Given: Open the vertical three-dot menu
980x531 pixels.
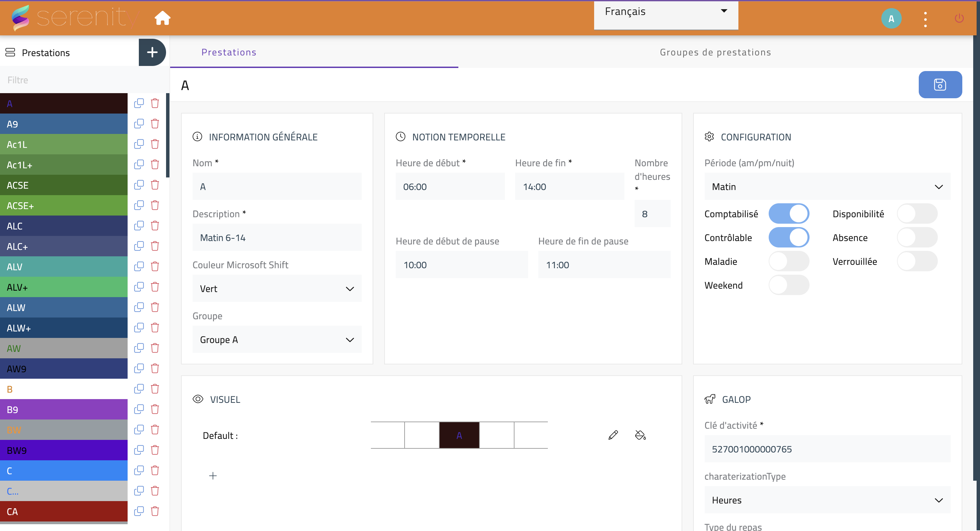Looking at the screenshot, I should 925,19.
